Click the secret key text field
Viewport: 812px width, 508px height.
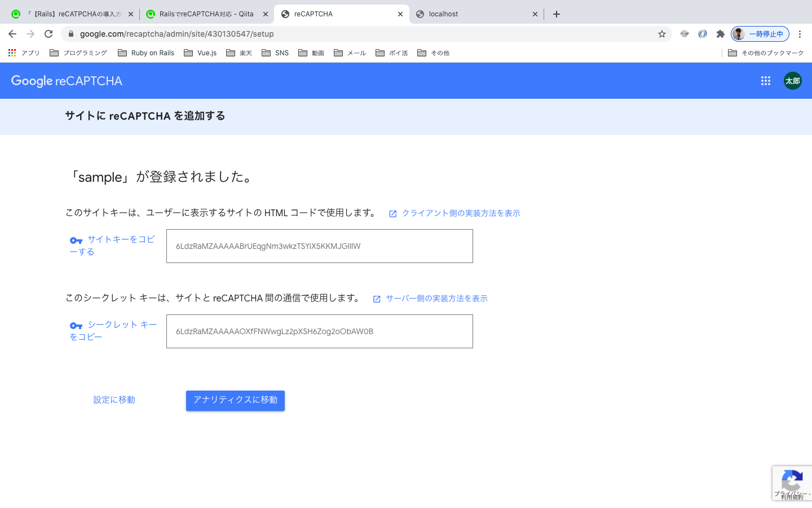pyautogui.click(x=320, y=331)
